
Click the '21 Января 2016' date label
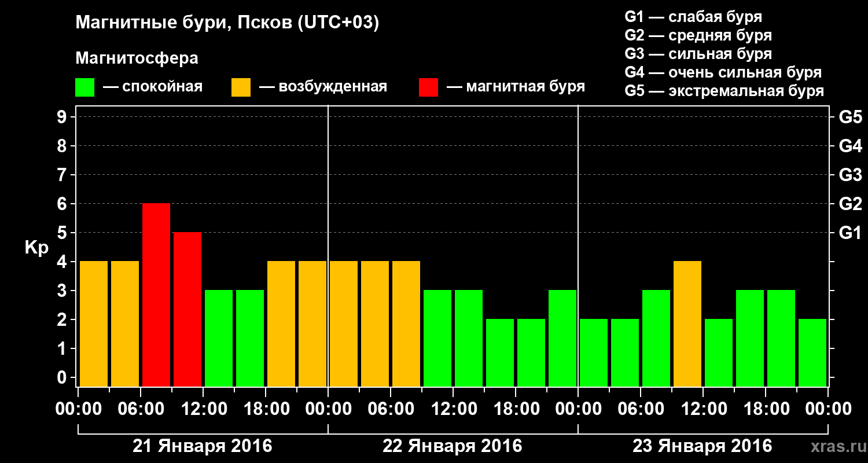203,446
